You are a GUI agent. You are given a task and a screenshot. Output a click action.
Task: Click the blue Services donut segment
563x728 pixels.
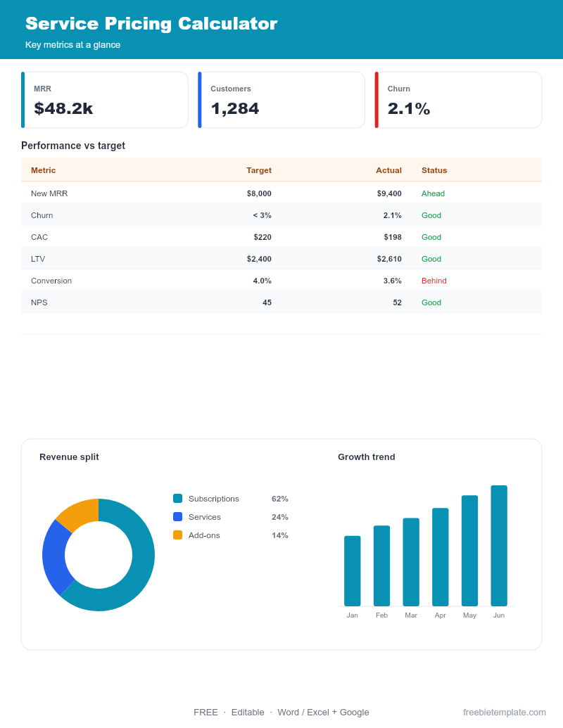[55, 558]
